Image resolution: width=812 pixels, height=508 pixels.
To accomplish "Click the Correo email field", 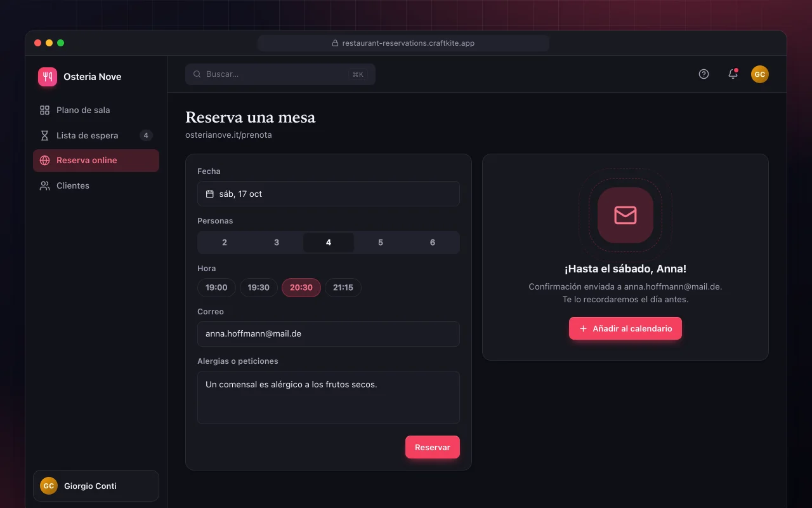I will pyautogui.click(x=329, y=334).
